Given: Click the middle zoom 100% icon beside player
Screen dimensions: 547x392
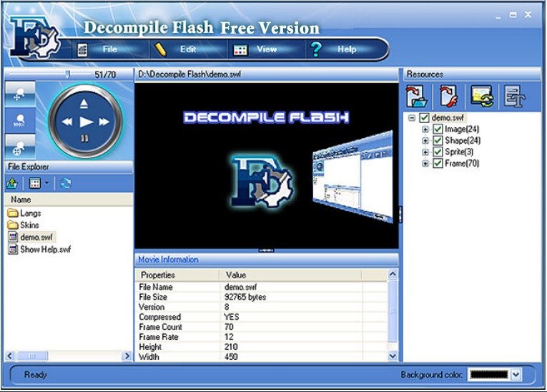Looking at the screenshot, I should pyautogui.click(x=20, y=120).
